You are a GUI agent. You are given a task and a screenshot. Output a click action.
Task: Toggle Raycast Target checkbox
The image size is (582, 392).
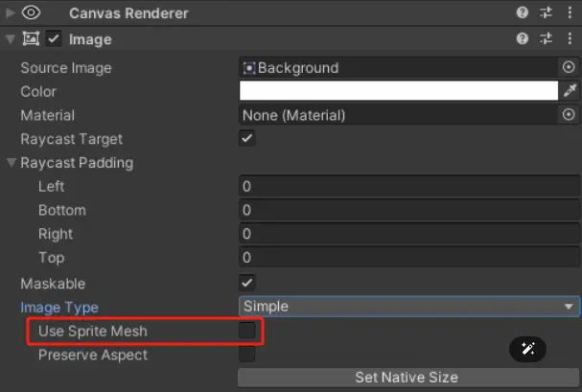pyautogui.click(x=247, y=138)
